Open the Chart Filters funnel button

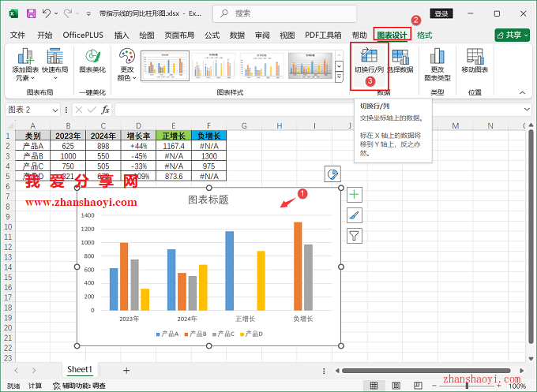click(354, 235)
